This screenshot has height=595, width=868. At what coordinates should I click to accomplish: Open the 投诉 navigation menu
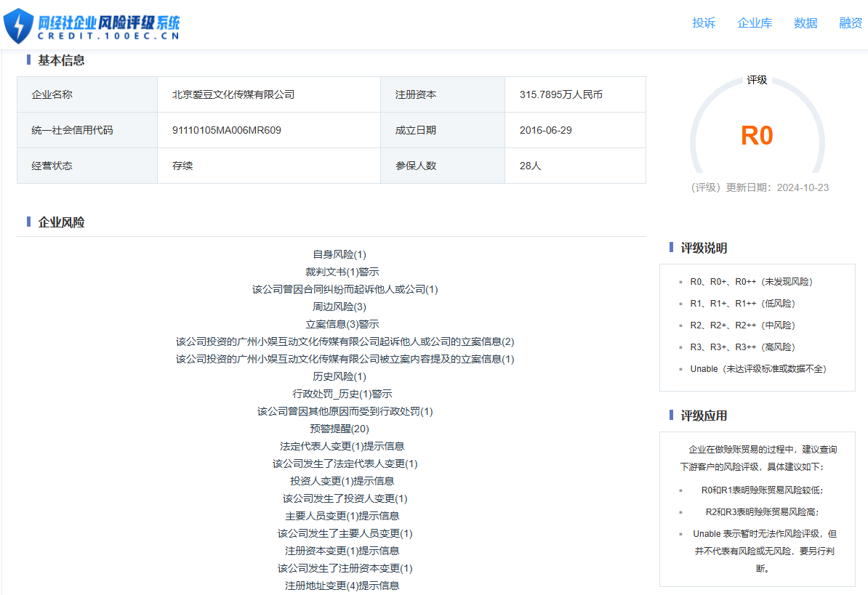click(703, 23)
